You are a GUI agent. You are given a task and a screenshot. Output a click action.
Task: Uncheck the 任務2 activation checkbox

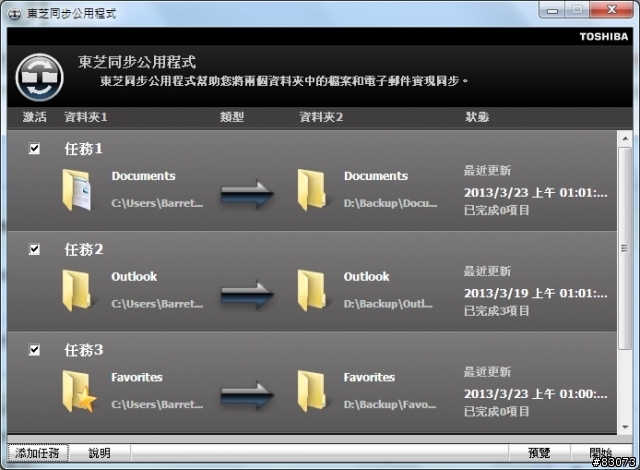(34, 249)
